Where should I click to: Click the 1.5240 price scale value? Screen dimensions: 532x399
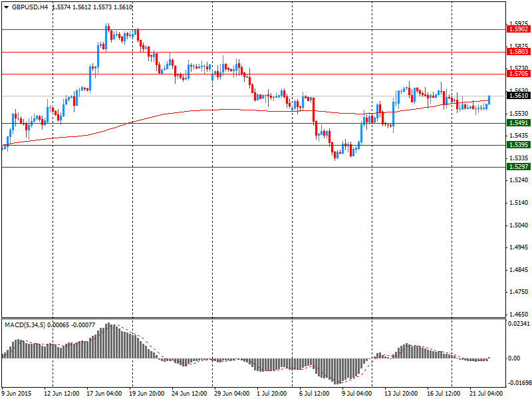519,180
